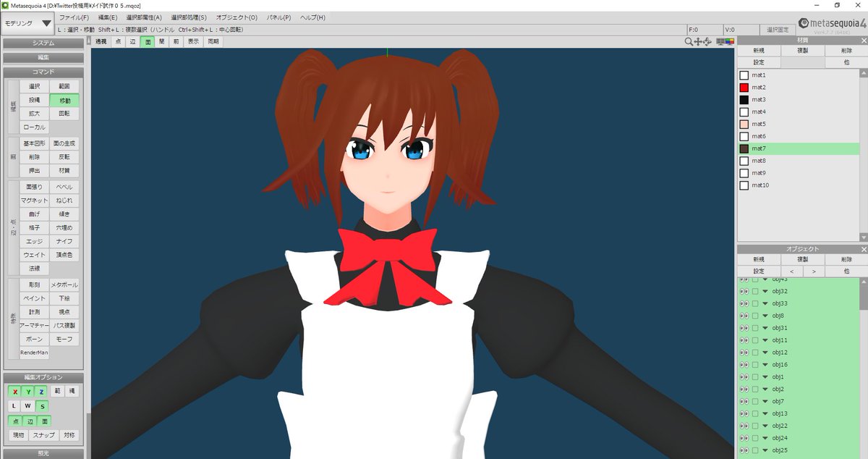Select the 基本図形 primitive command
Screen dimensions: 868x459
34,143
